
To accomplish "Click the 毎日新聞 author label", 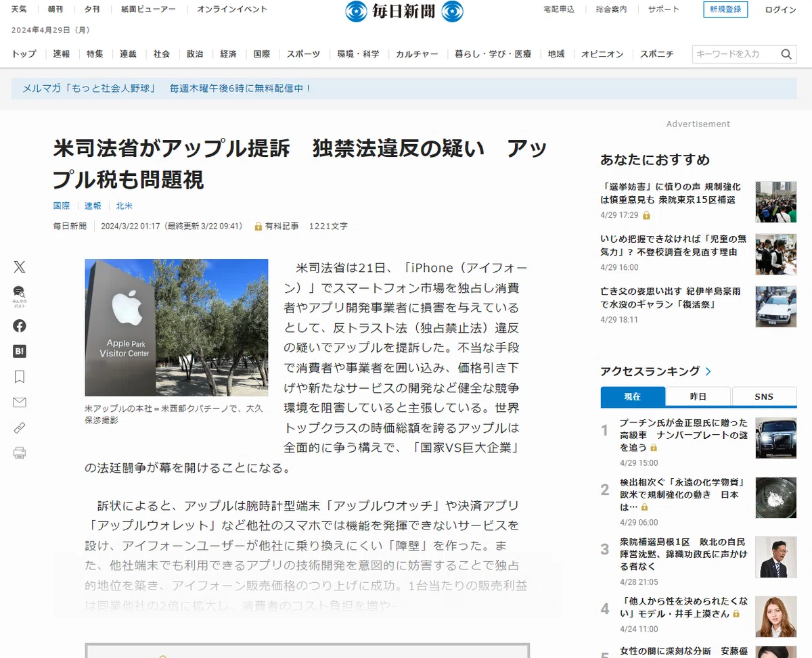I will pos(70,227).
